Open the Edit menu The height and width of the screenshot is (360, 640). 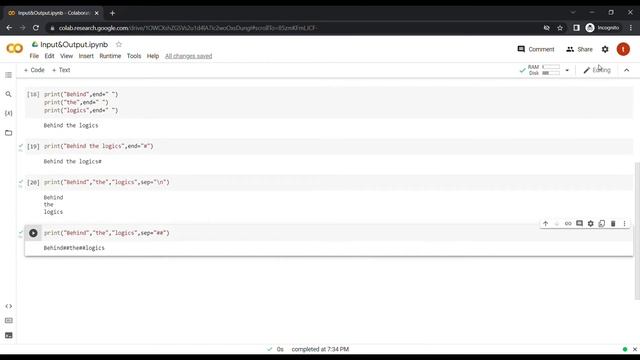point(49,56)
